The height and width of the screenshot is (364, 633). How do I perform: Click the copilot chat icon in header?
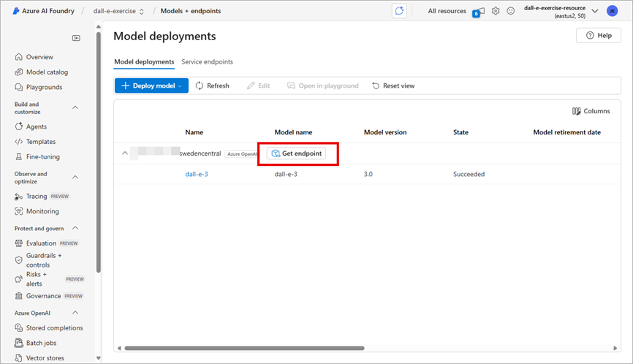click(x=399, y=11)
